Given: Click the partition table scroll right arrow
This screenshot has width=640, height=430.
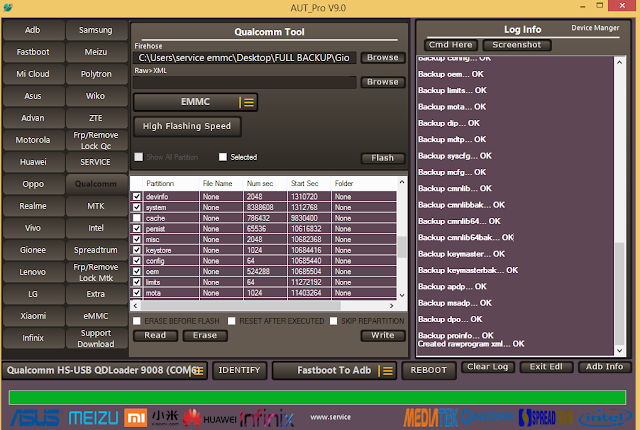Looking at the screenshot, I should click(x=391, y=305).
